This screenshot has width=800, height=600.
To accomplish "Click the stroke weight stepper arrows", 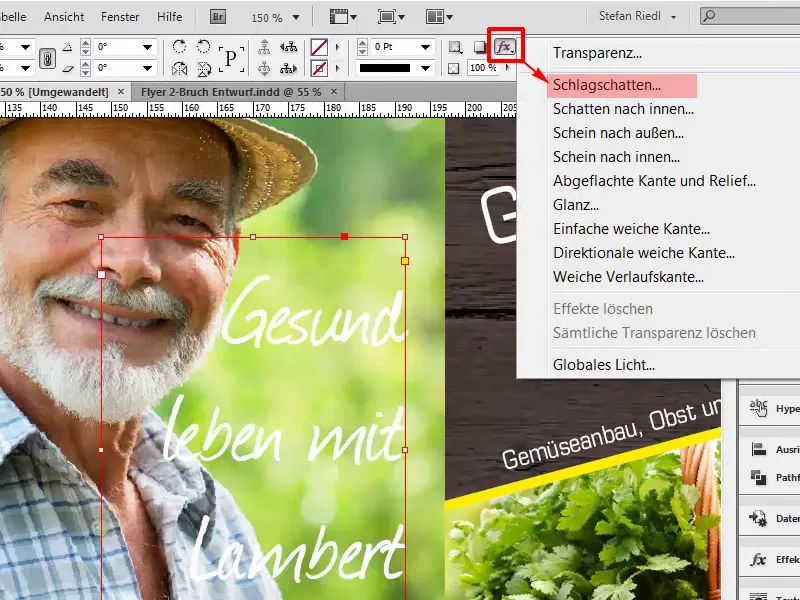I will [x=362, y=47].
